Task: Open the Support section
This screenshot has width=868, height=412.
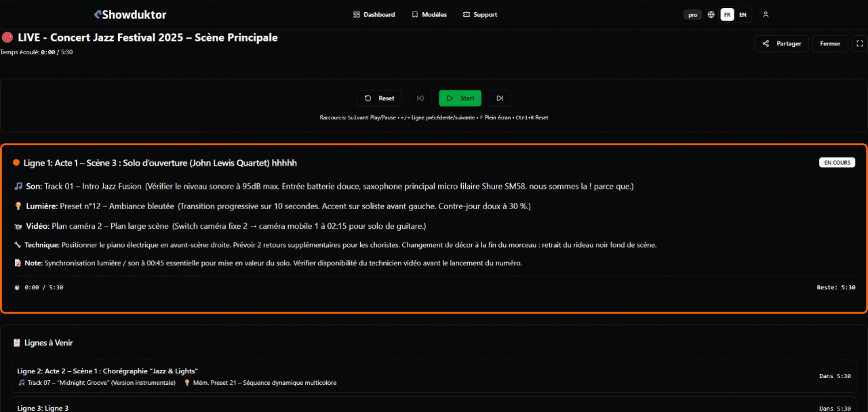Action: [x=480, y=14]
